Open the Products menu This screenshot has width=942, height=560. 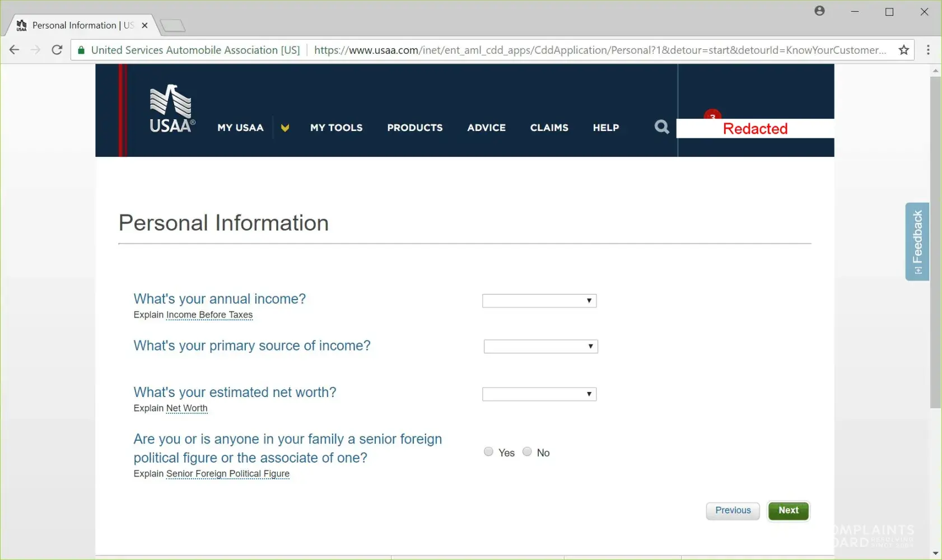point(415,128)
